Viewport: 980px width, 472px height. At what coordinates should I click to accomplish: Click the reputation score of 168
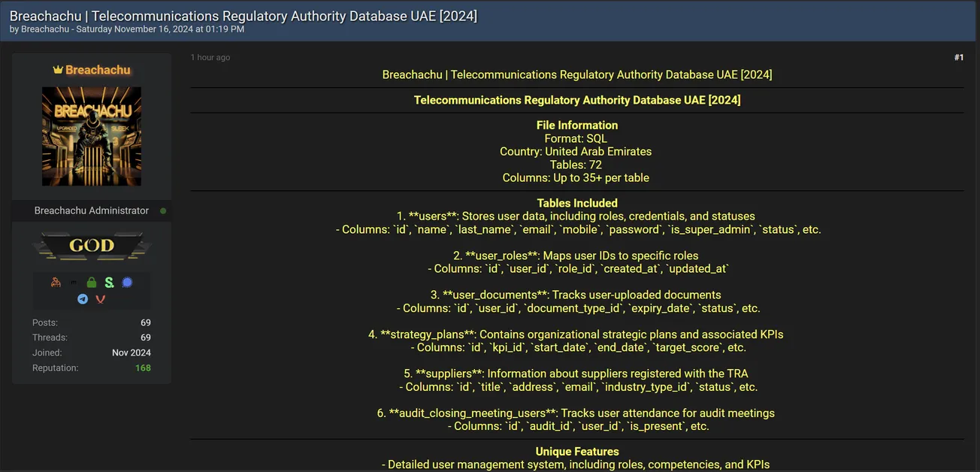coord(143,368)
